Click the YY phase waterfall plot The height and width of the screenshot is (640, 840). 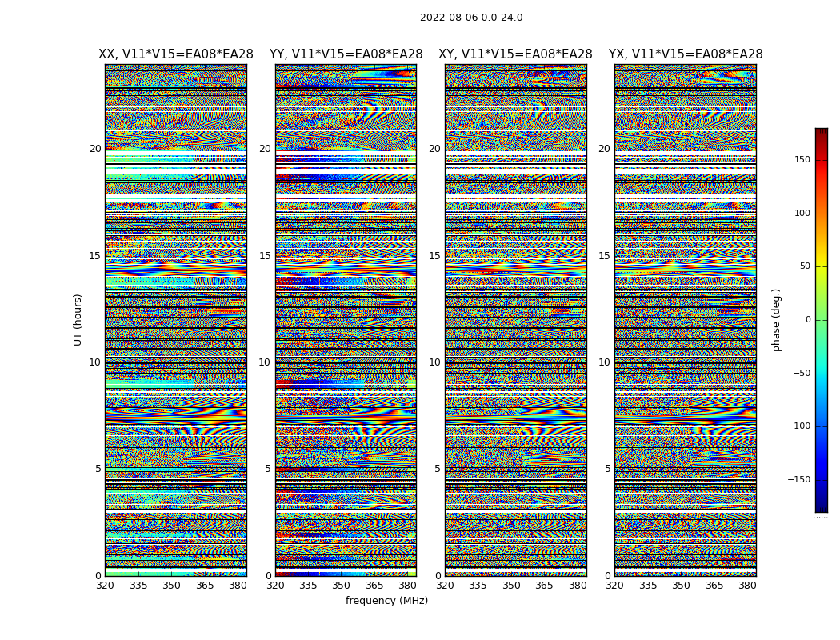[x=346, y=320]
